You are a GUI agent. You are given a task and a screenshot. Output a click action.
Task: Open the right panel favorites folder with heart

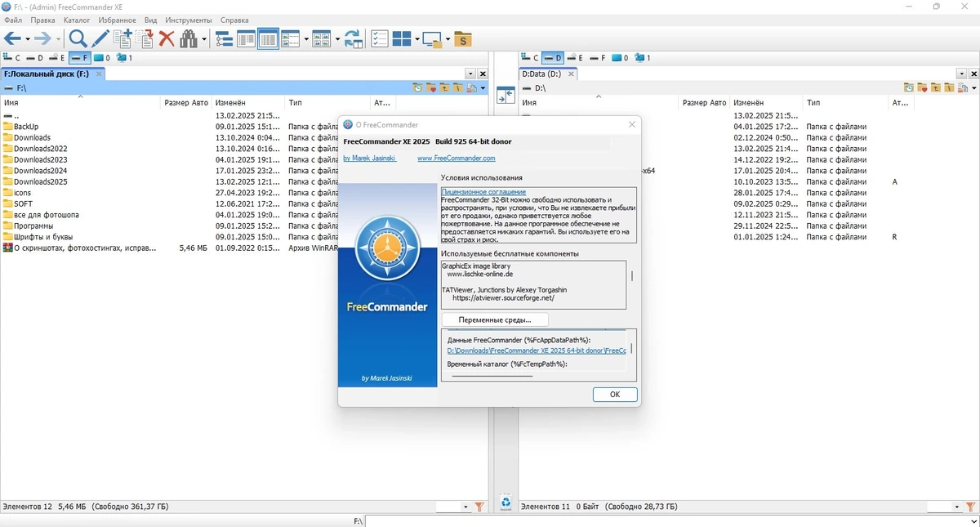922,87
